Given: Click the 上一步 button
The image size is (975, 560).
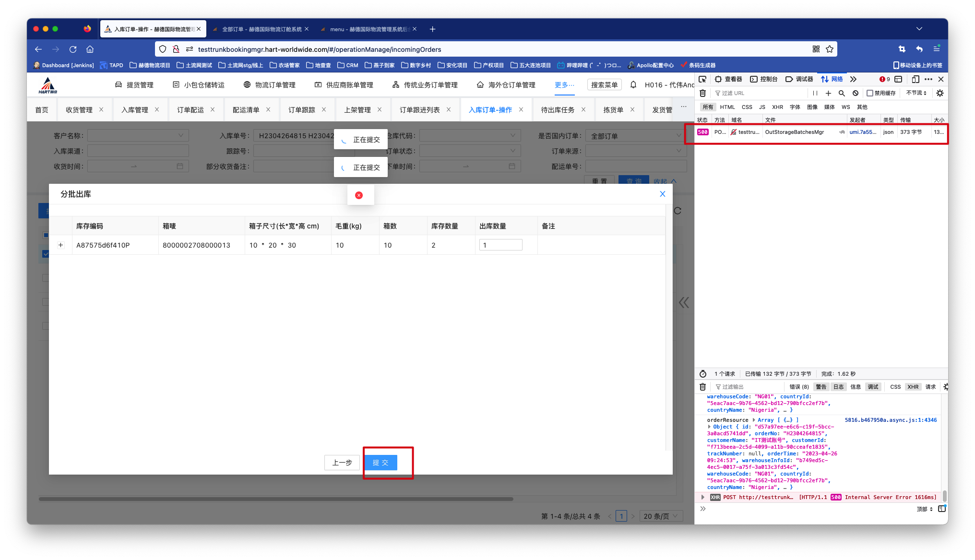Looking at the screenshot, I should click(342, 463).
